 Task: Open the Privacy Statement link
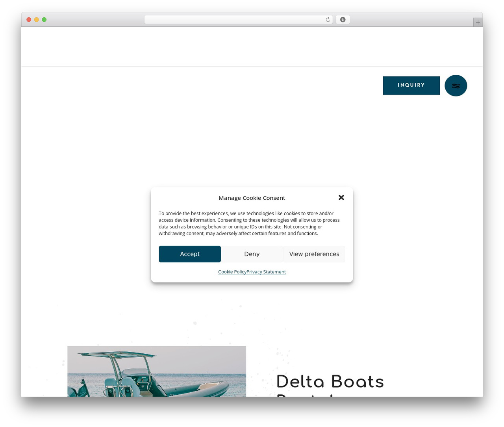click(266, 272)
